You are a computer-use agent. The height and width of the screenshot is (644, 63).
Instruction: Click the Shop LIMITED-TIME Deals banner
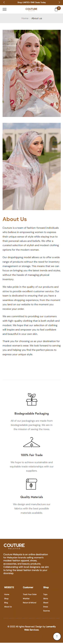click(x=32, y=2)
